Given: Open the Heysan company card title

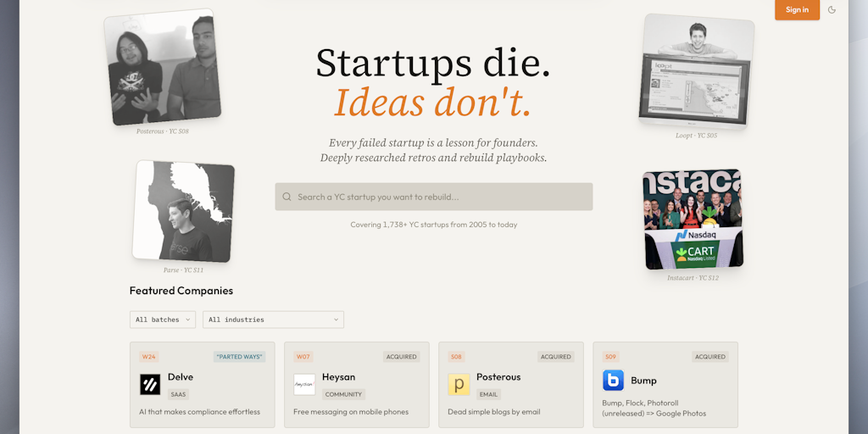Looking at the screenshot, I should (338, 376).
